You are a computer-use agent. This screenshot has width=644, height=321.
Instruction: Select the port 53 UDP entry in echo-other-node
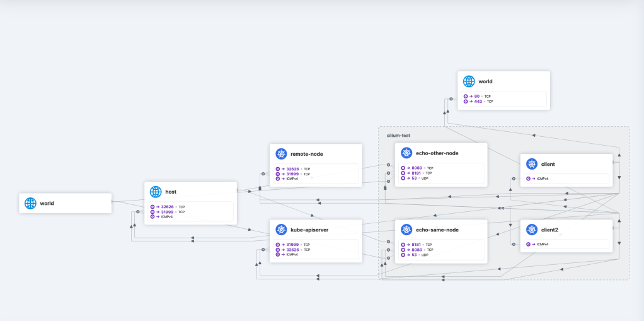(x=418, y=179)
